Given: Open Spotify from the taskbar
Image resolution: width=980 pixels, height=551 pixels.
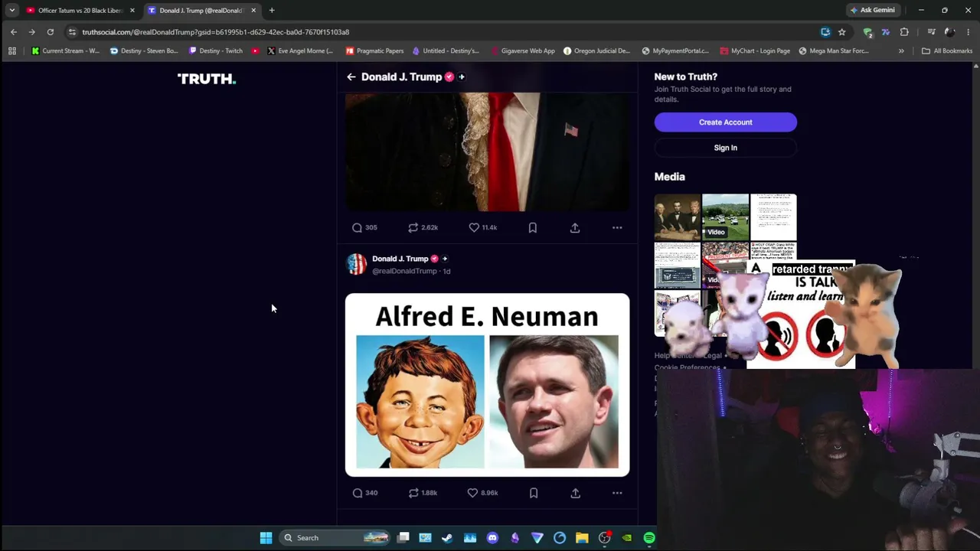Looking at the screenshot, I should pyautogui.click(x=649, y=538).
